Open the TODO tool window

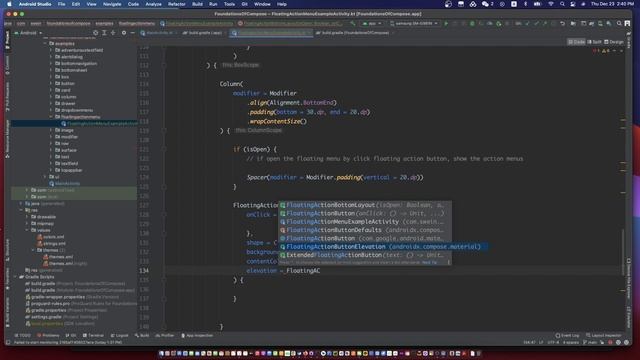[22, 336]
